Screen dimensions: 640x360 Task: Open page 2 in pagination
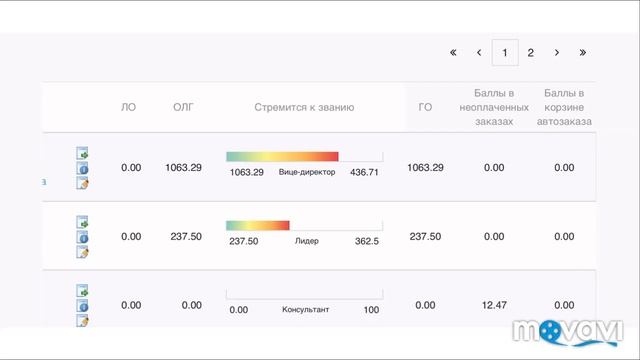point(531,53)
